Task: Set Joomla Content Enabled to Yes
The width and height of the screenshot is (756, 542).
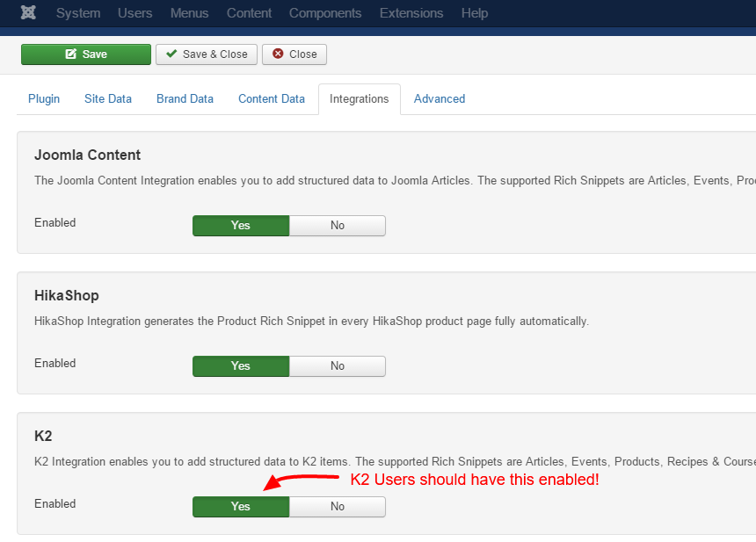Action: (x=241, y=226)
